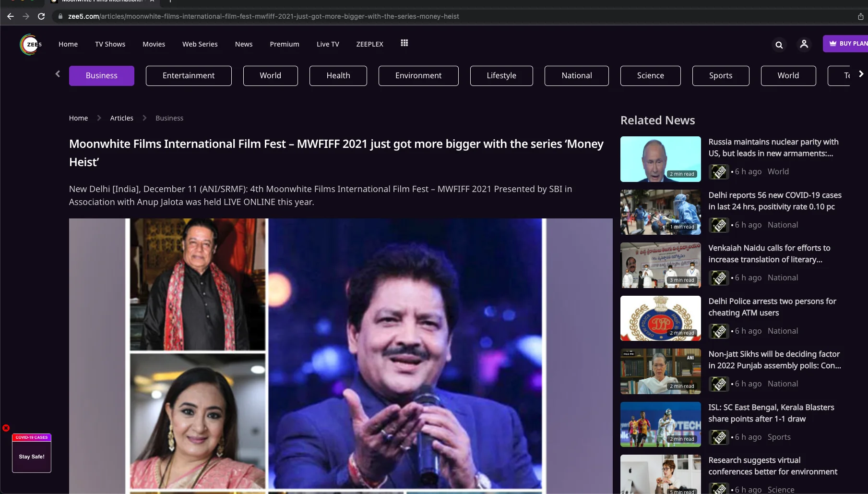
Task: Reload the page with refresh icon
Action: [x=41, y=16]
